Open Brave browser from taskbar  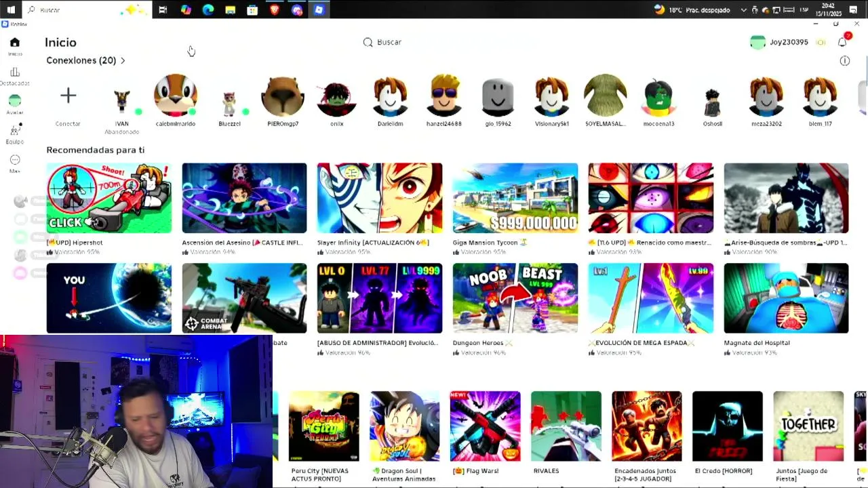[x=275, y=9]
